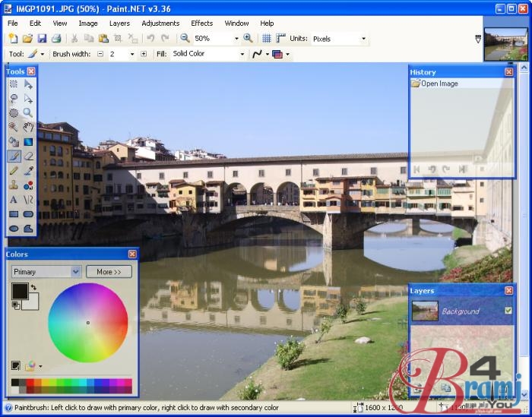Select the Paintbrush tool in Tools panel

(14, 156)
